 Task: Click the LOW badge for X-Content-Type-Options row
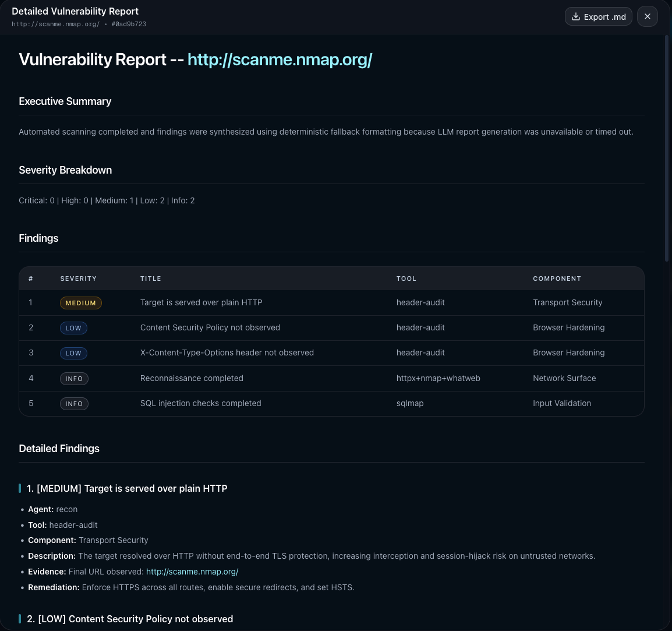tap(73, 353)
